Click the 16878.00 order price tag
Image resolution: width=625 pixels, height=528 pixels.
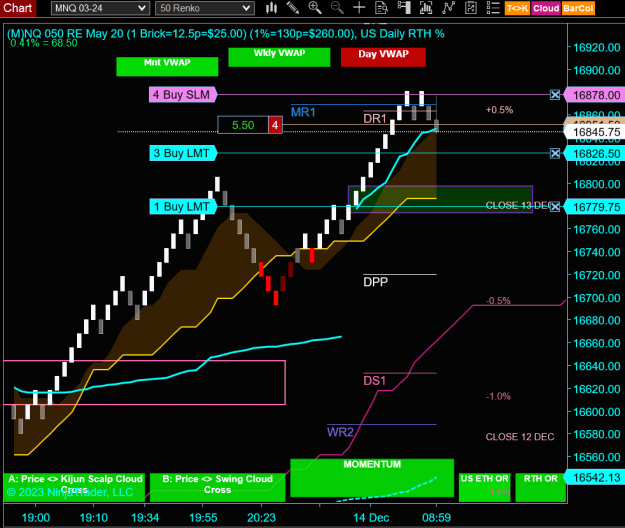[x=596, y=95]
